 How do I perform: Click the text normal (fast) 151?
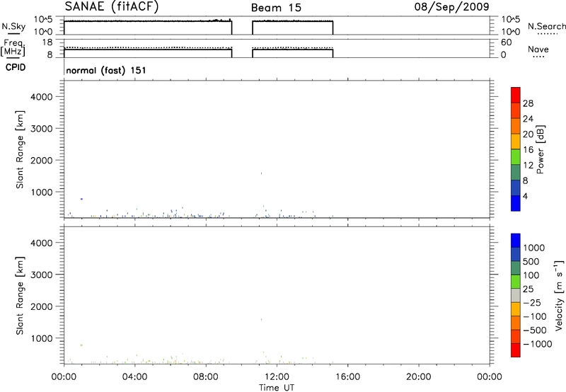click(106, 70)
